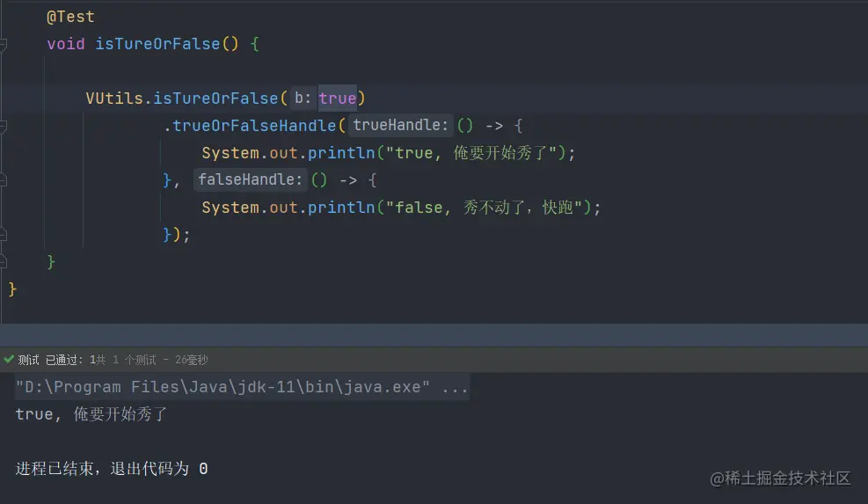Click the println line containing "false, 秀不动了，快跑"

(401, 207)
